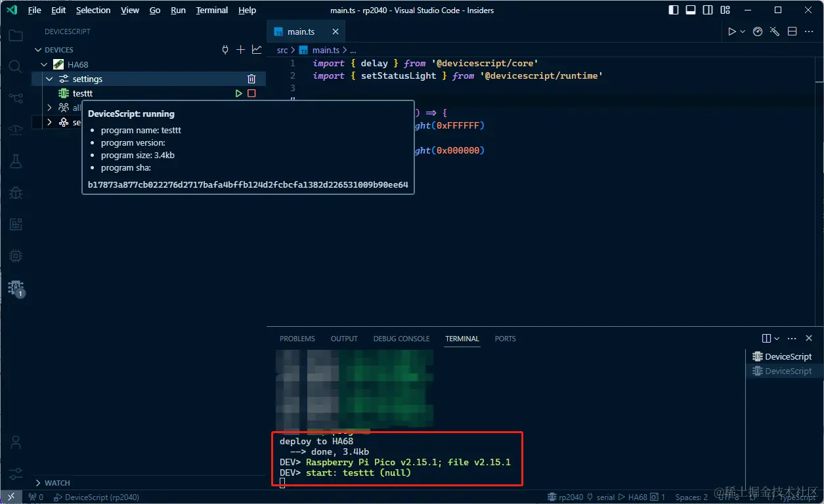Expand the people-icon tree node below testtt

[49, 108]
